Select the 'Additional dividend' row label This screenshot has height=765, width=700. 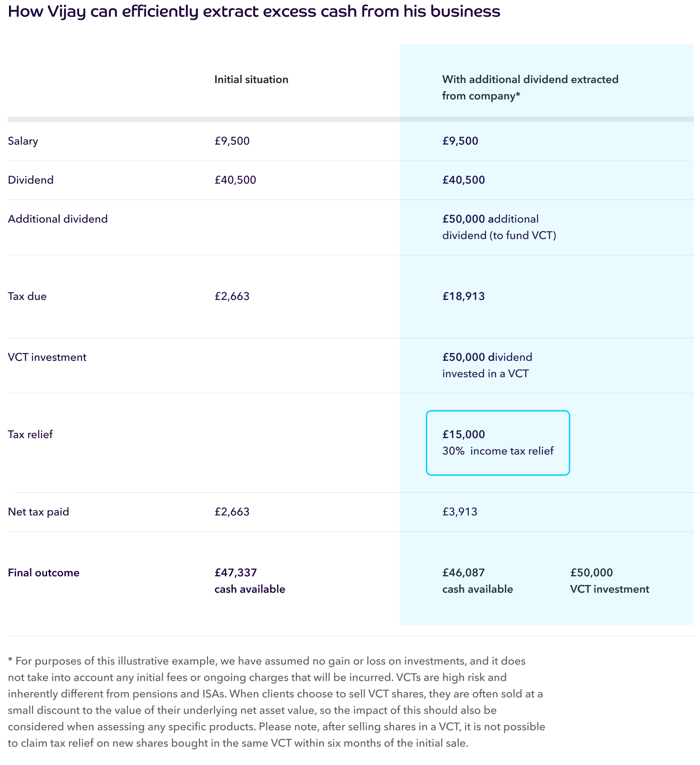58,219
